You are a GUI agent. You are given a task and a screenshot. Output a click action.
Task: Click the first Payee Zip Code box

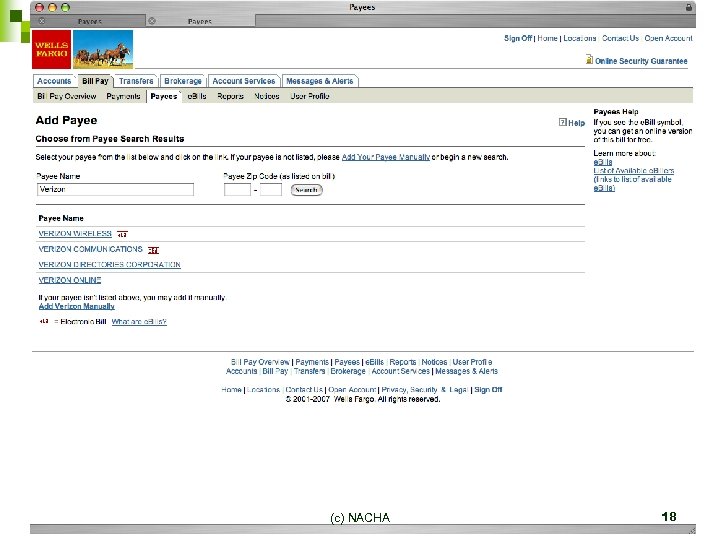237,189
